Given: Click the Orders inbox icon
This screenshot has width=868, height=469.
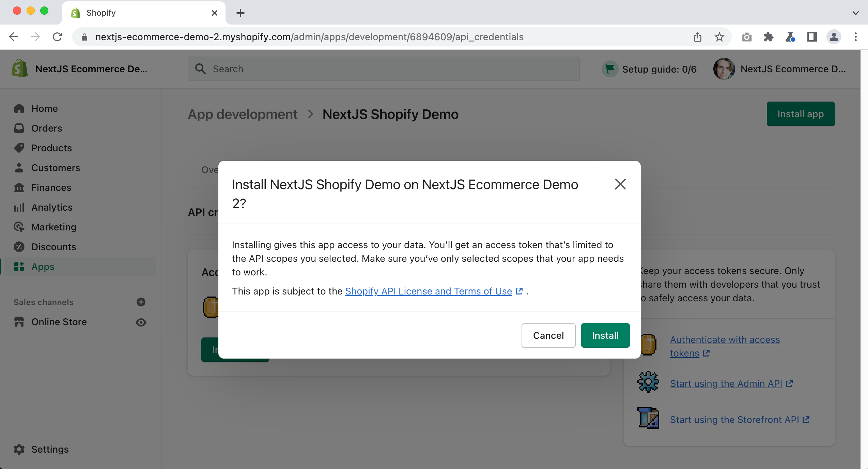Looking at the screenshot, I should pyautogui.click(x=19, y=128).
